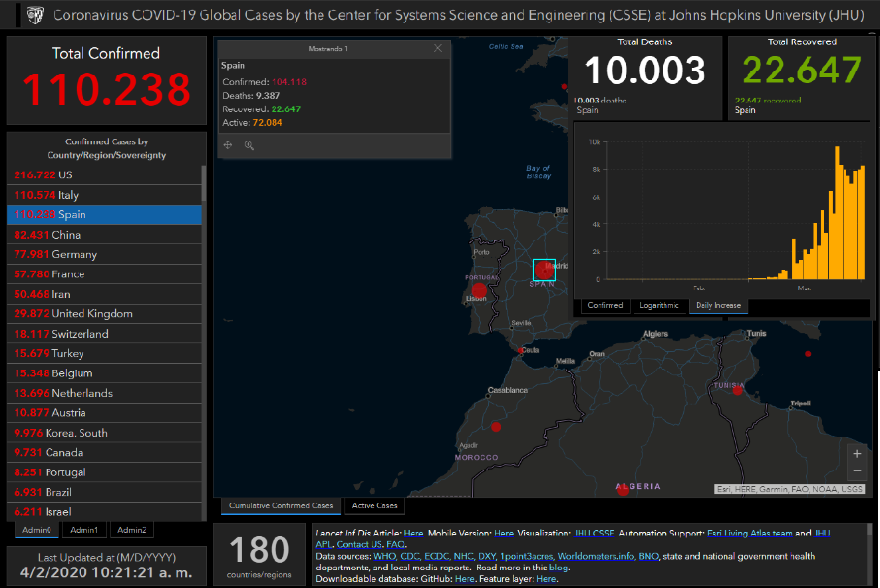Select Belgium in the country list
The width and height of the screenshot is (880, 588).
[104, 373]
